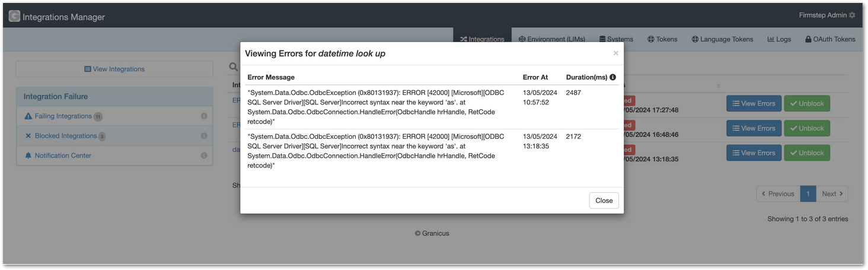
Task: Click the duration value 2487
Action: [x=573, y=93]
